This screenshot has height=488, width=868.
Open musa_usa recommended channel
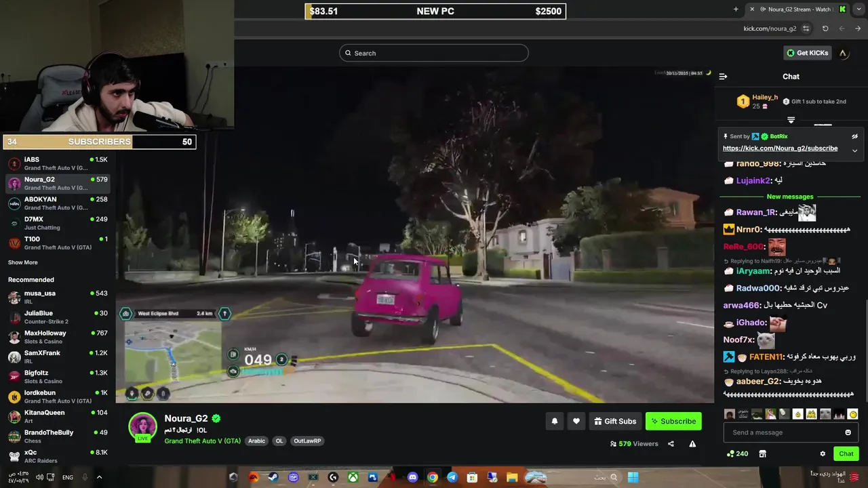[x=58, y=297]
